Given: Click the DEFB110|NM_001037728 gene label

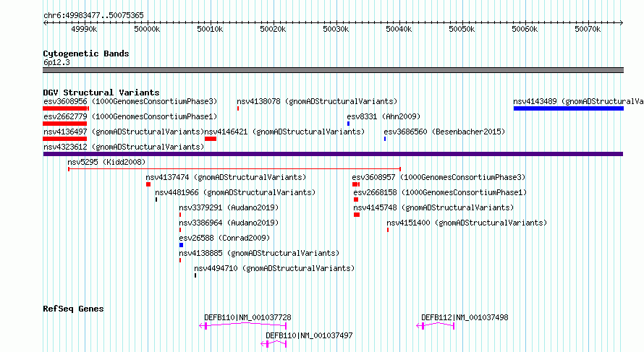Looking at the screenshot, I should pyautogui.click(x=247, y=317).
